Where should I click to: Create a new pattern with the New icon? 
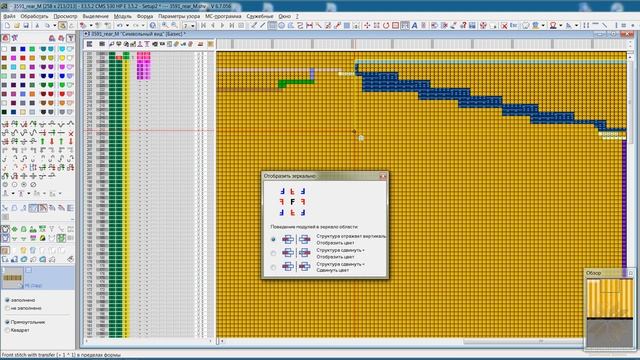[x=7, y=25]
